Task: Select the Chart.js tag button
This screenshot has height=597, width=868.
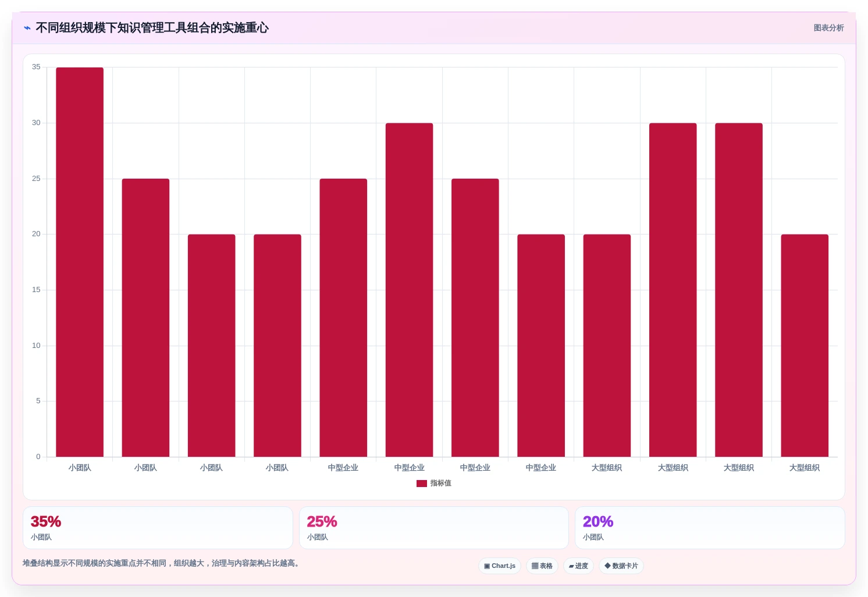Action: pyautogui.click(x=500, y=566)
